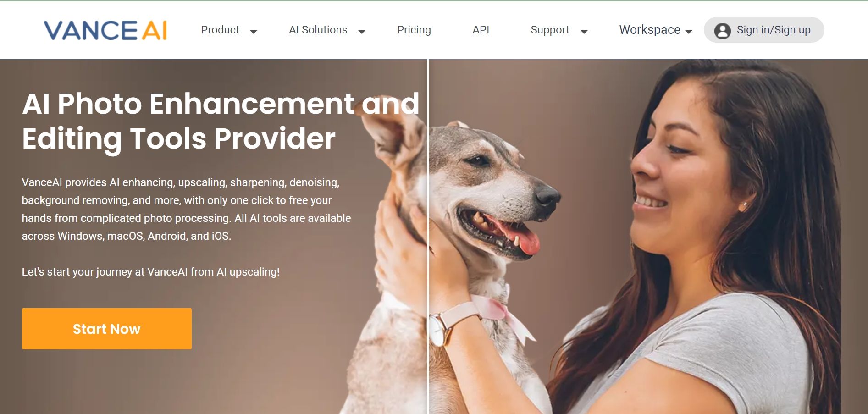Image resolution: width=868 pixels, height=414 pixels.
Task: Click the journey at VanceAI upscaling text
Action: tap(151, 272)
